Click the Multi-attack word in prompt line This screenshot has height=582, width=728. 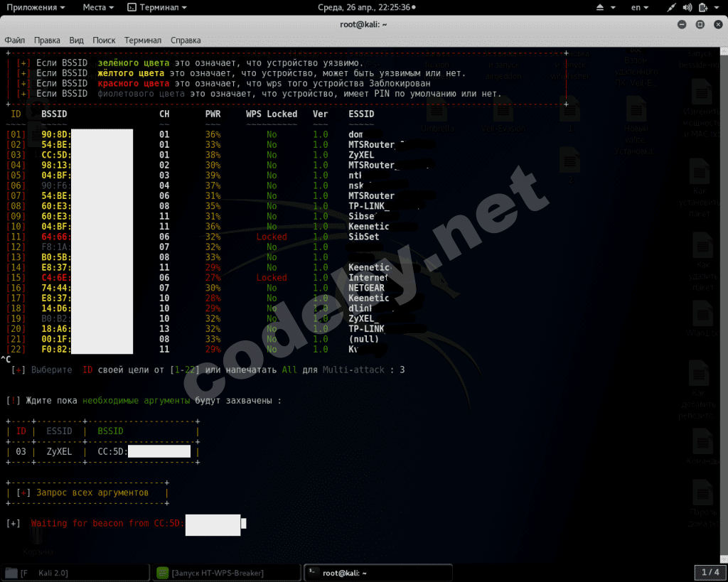tap(354, 370)
